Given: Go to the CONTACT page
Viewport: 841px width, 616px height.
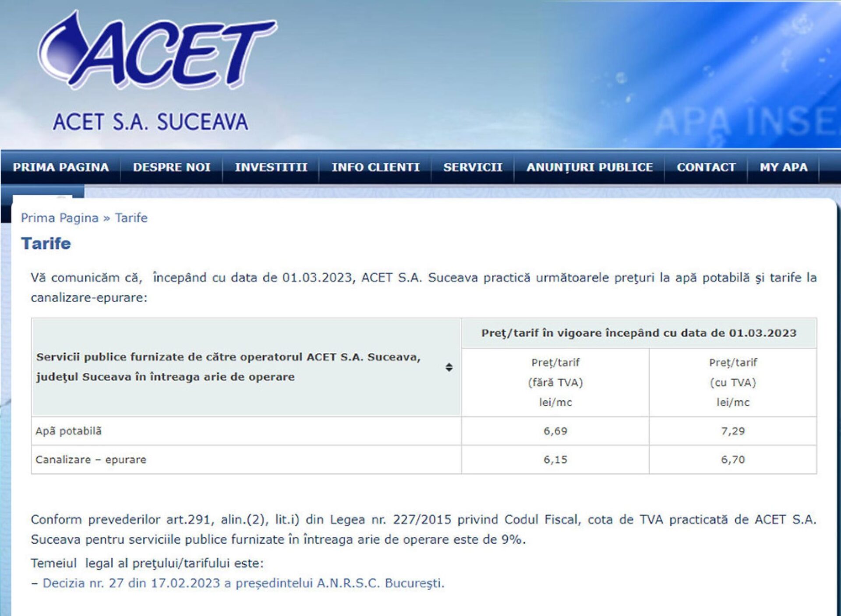Looking at the screenshot, I should 706,167.
